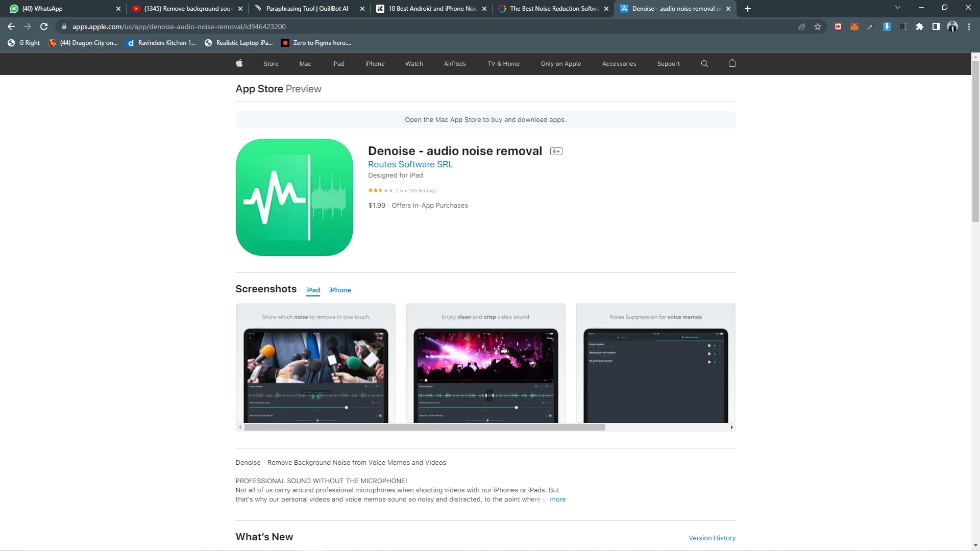Open the Zero to Figma hero bookmark
Screen dimensions: 980x551
[316, 43]
